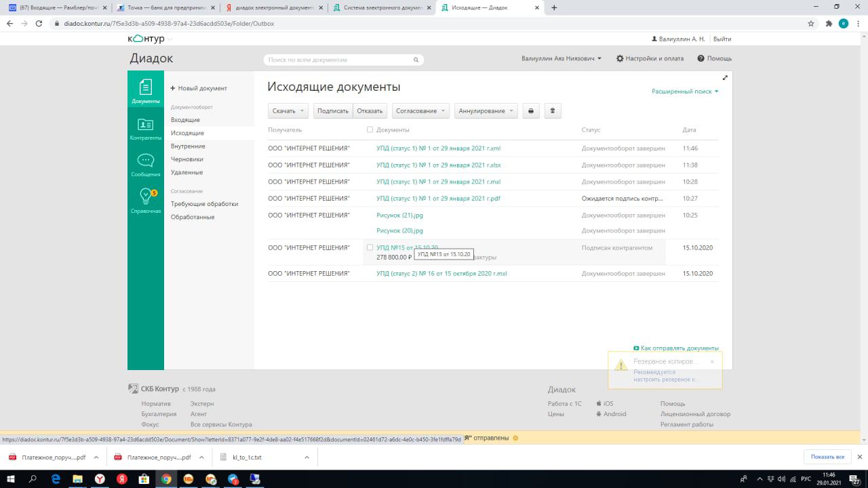The height and width of the screenshot is (488, 868).
Task: Expand the Контур products dropdown arrow
Action: [x=170, y=39]
